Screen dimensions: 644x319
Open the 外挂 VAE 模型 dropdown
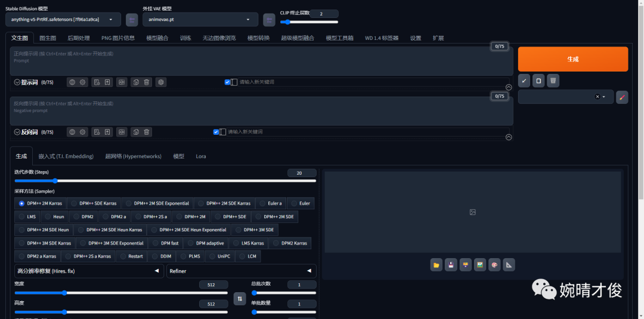coord(200,19)
